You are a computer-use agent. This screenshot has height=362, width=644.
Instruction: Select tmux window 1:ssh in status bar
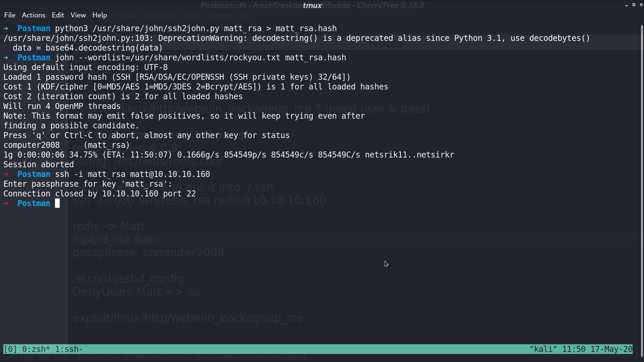point(69,349)
